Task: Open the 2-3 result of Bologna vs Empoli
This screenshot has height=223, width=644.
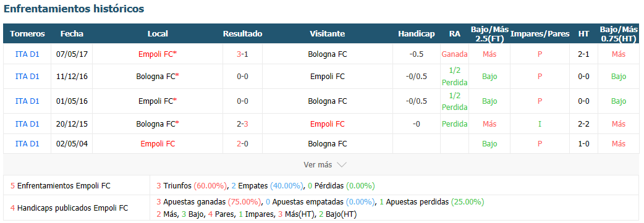Action: (x=242, y=124)
